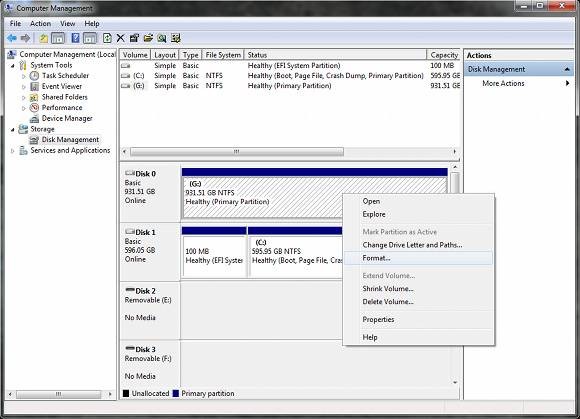
Task: Select the 100 MB EFI partition on Disk 1
Action: [x=214, y=252]
